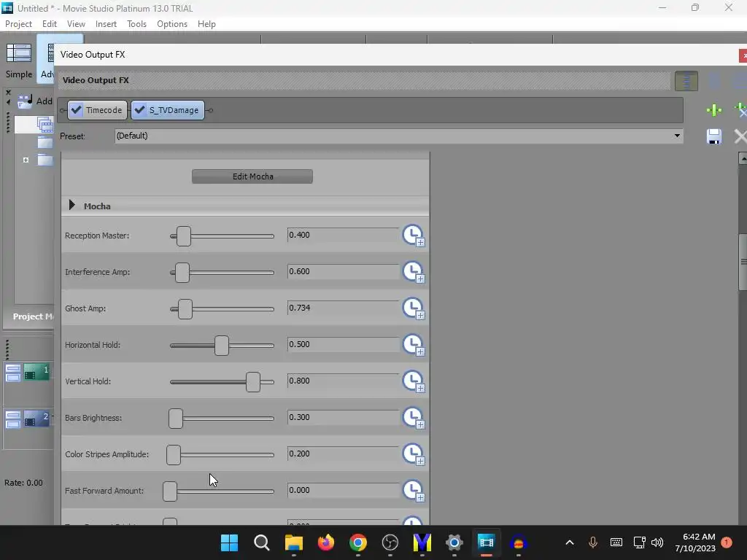Open the Edit menu
Screen dimensions: 747x560
[49, 24]
